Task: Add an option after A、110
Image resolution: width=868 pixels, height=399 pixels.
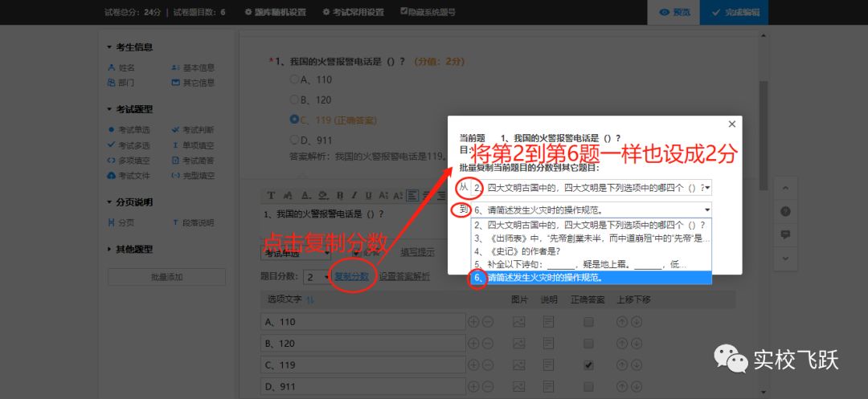Action: [x=473, y=322]
